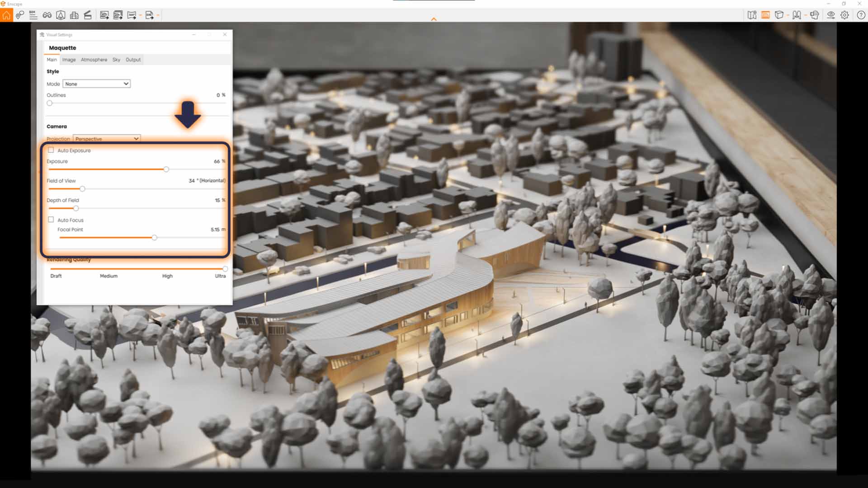Click the Help question mark button
The height and width of the screenshot is (488, 868).
tap(861, 15)
